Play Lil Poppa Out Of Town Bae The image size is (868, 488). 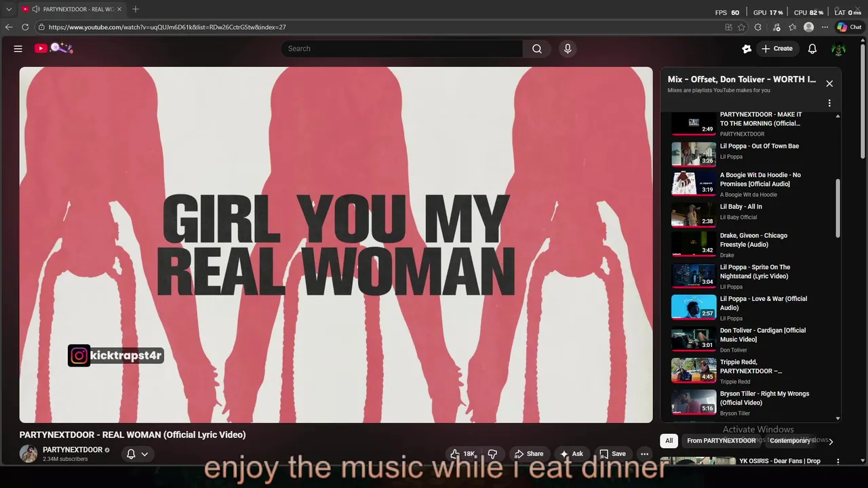coord(749,153)
